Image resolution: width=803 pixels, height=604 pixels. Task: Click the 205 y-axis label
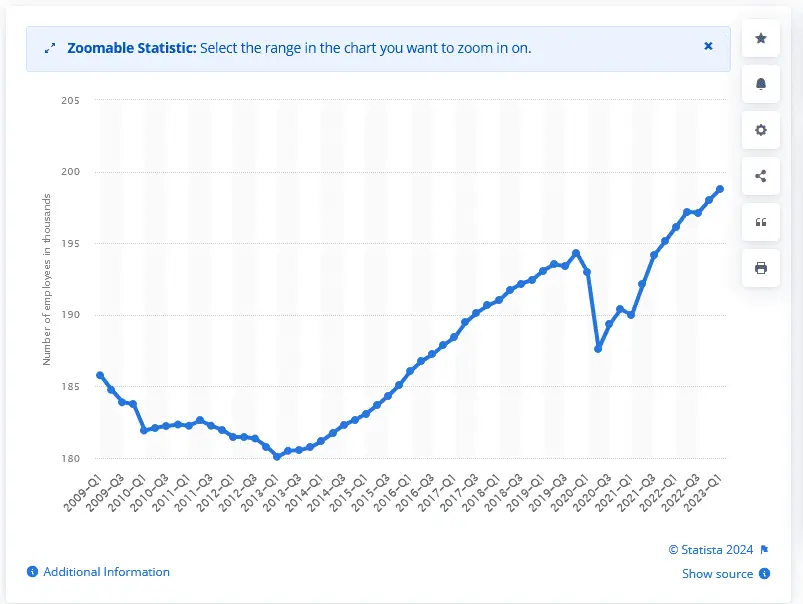point(71,101)
